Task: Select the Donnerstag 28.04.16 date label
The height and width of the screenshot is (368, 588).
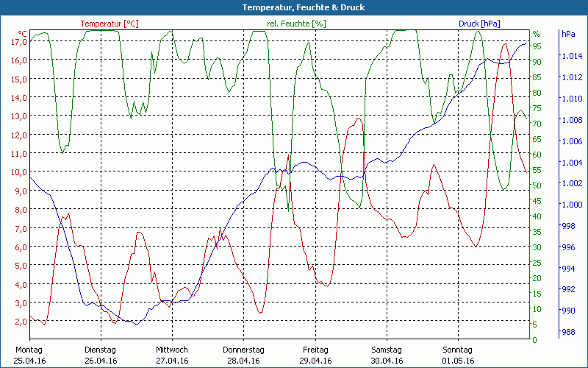Action: pyautogui.click(x=243, y=355)
